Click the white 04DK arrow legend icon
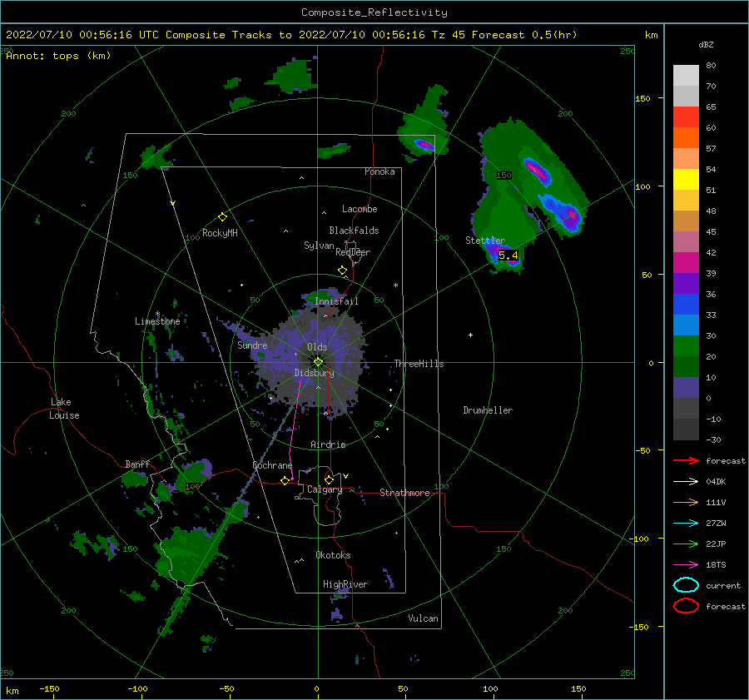749x700 pixels. [x=686, y=481]
